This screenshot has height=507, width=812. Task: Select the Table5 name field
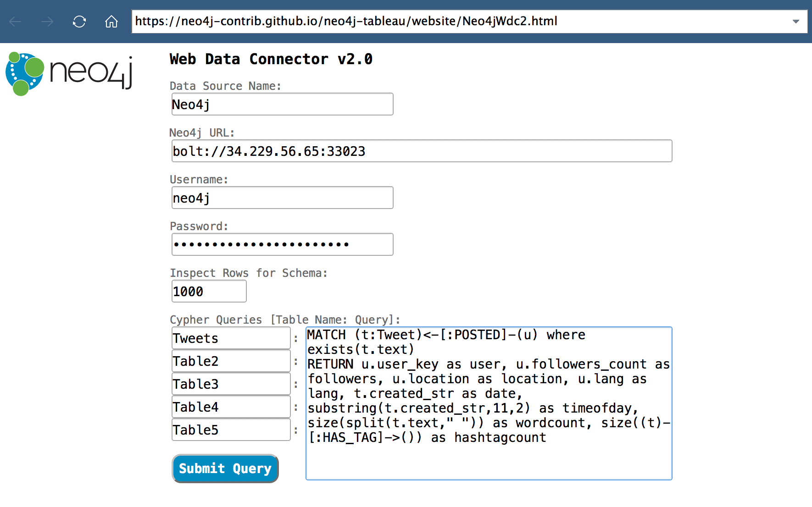coord(231,430)
